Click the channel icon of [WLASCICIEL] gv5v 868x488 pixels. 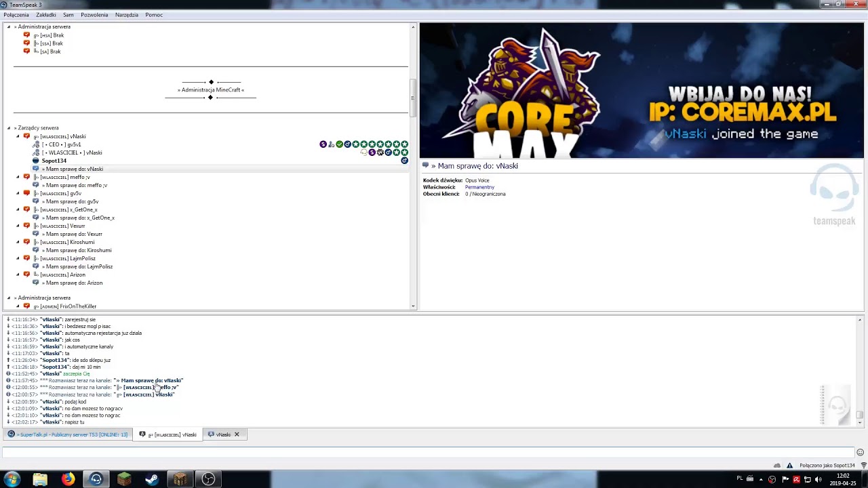26,193
